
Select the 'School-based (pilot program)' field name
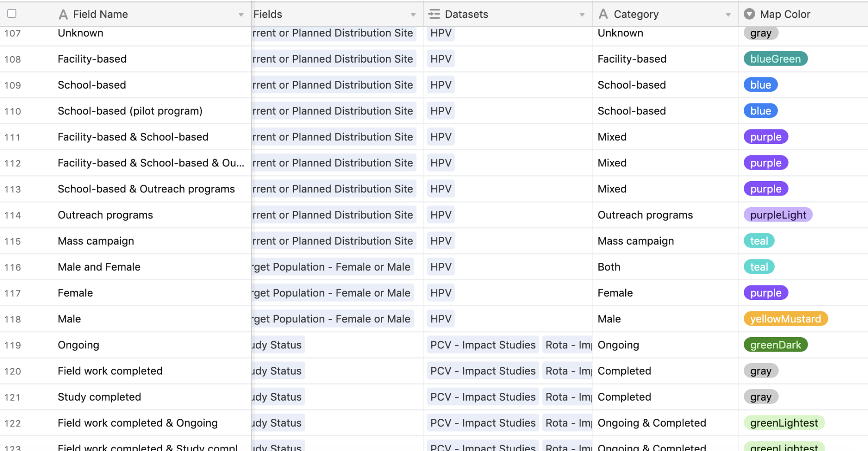click(x=130, y=111)
